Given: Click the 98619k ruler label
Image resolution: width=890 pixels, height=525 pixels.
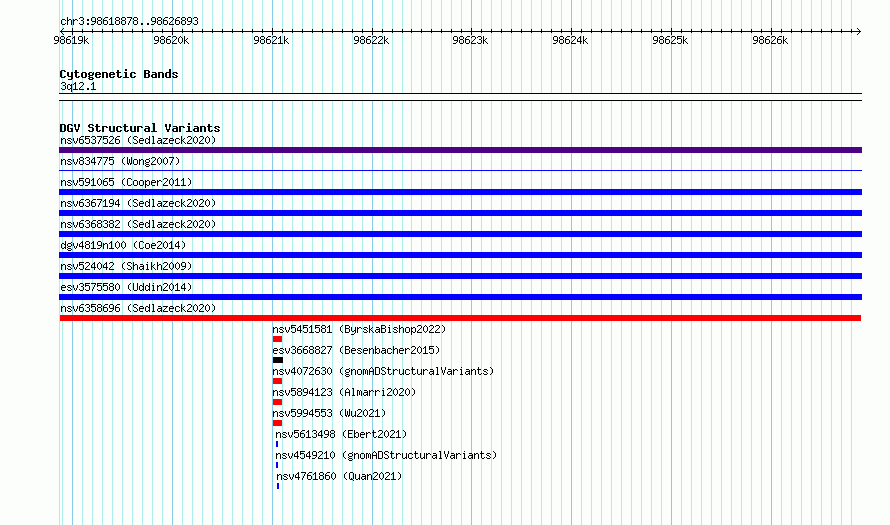Looking at the screenshot, I should [71, 40].
